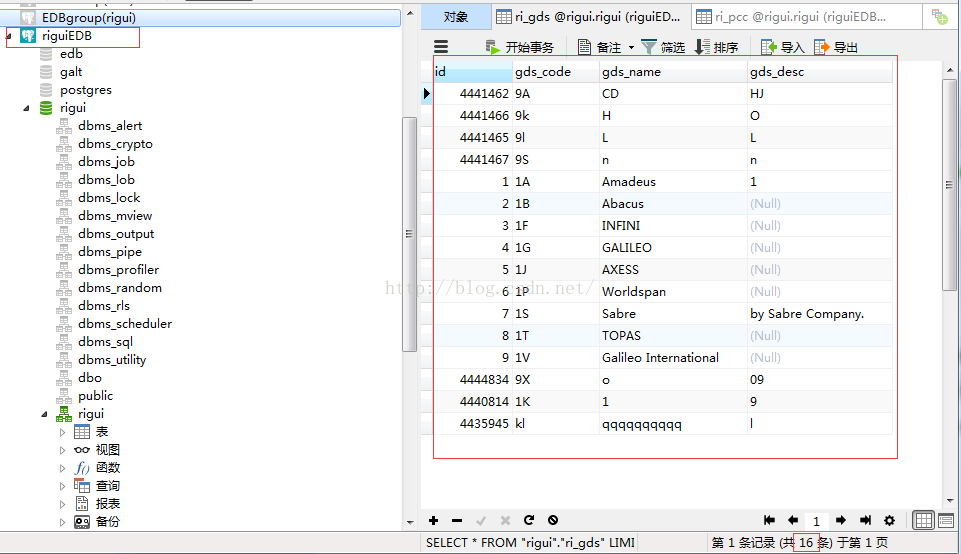961x554 pixels.
Task: Go to the first page of records
Action: (769, 520)
